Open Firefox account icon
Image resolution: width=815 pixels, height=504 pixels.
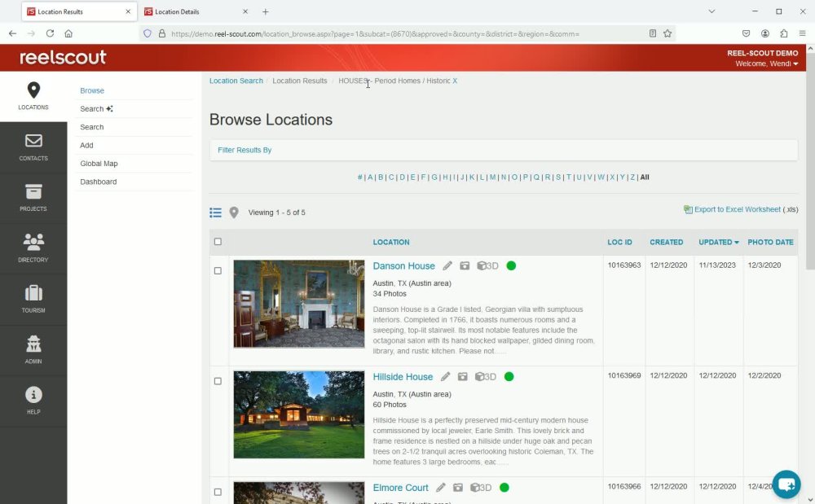click(764, 33)
